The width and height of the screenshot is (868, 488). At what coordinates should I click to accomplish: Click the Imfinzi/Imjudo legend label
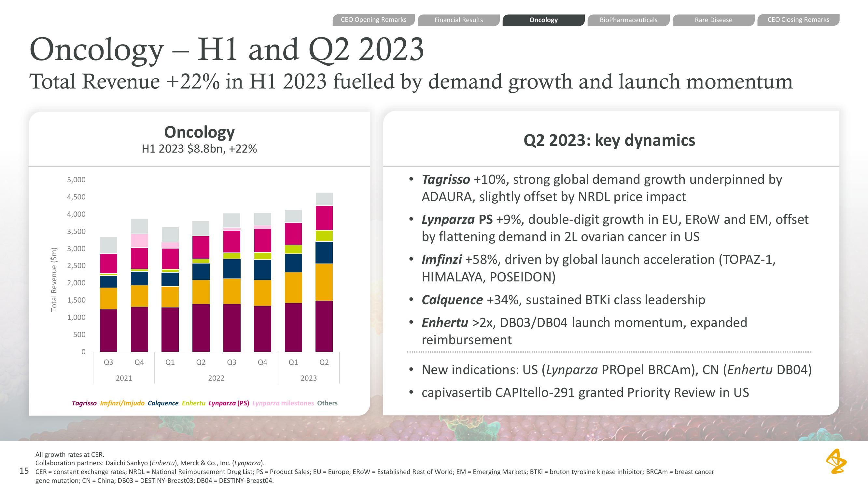(x=122, y=403)
